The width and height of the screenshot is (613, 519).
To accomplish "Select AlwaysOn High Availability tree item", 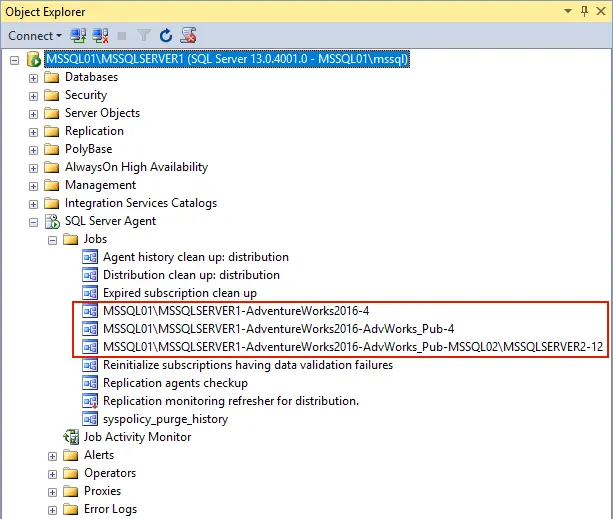I will point(136,167).
